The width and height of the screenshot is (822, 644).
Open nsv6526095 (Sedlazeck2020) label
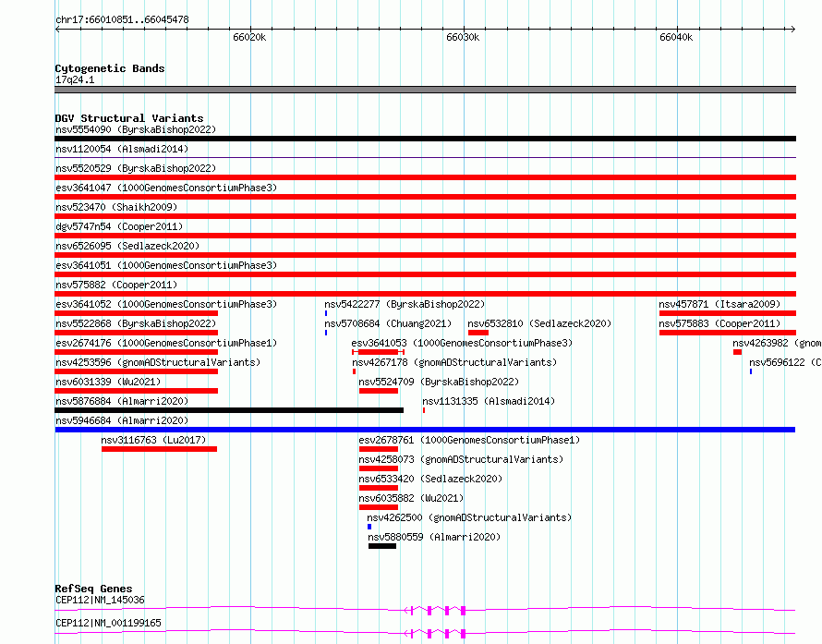click(127, 246)
